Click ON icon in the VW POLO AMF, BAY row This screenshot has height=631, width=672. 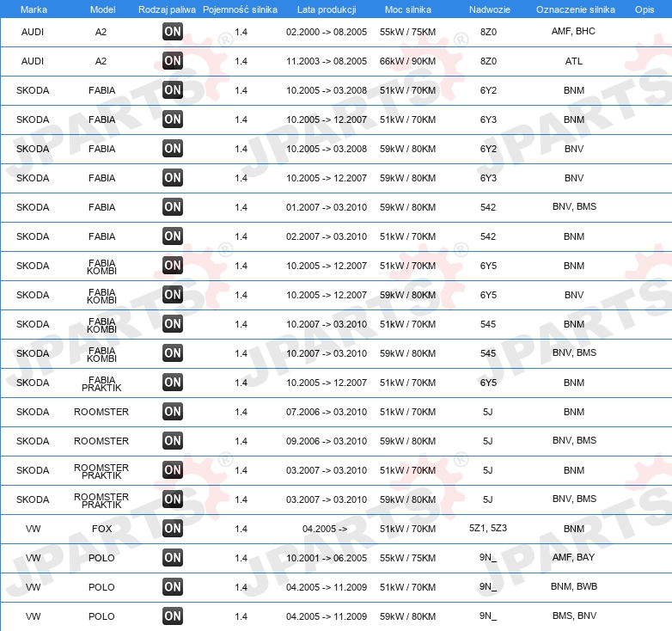pyautogui.click(x=173, y=557)
